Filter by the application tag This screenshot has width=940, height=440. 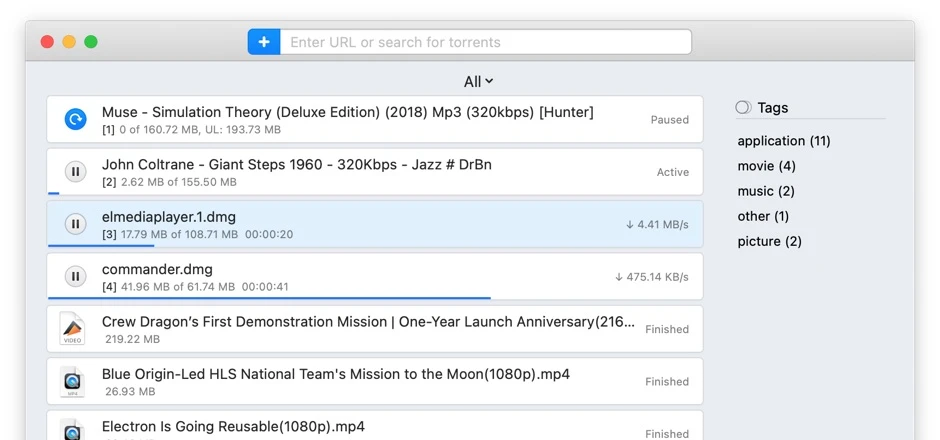(783, 141)
